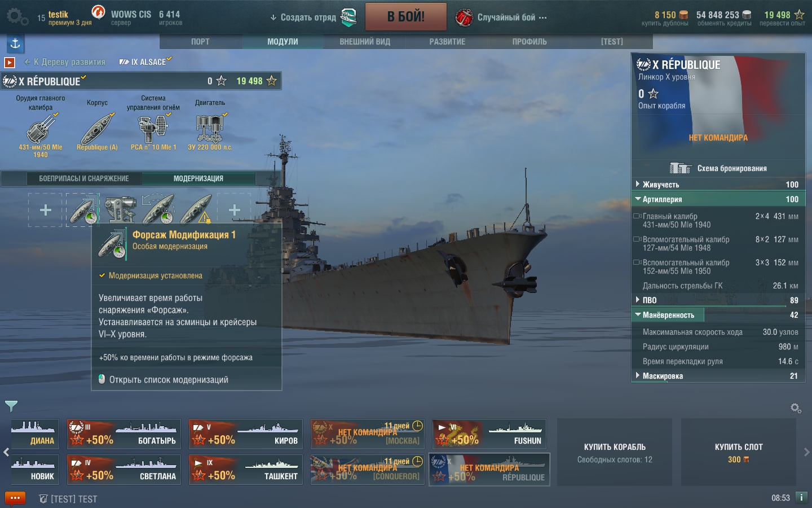Toggle main caliber 431-мм parameter checkbox
Viewport: 812px width, 508px height.
tap(637, 216)
